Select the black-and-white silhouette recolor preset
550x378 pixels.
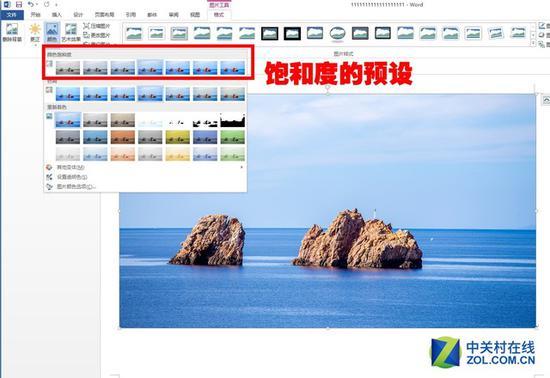point(233,120)
